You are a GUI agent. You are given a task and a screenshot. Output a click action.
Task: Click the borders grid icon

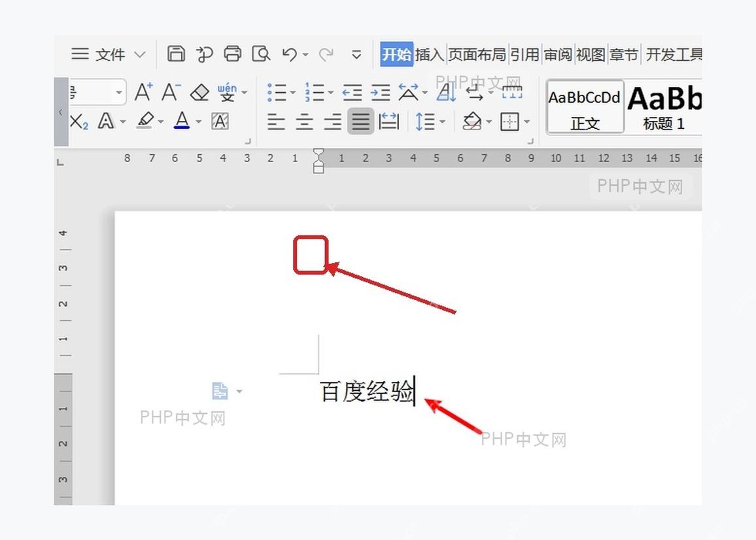509,122
